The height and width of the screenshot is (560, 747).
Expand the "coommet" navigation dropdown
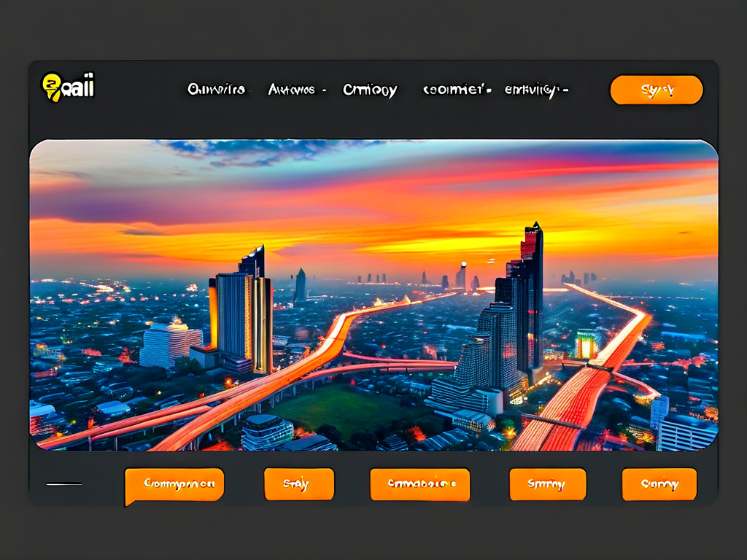pos(457,90)
